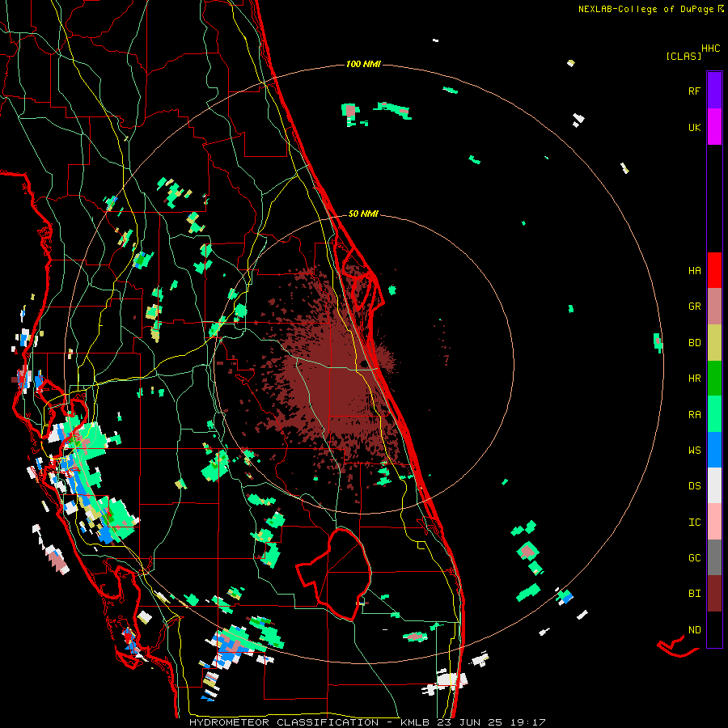
Task: Click the 'NEXLAB-College of DuPage' text
Action: pos(645,9)
